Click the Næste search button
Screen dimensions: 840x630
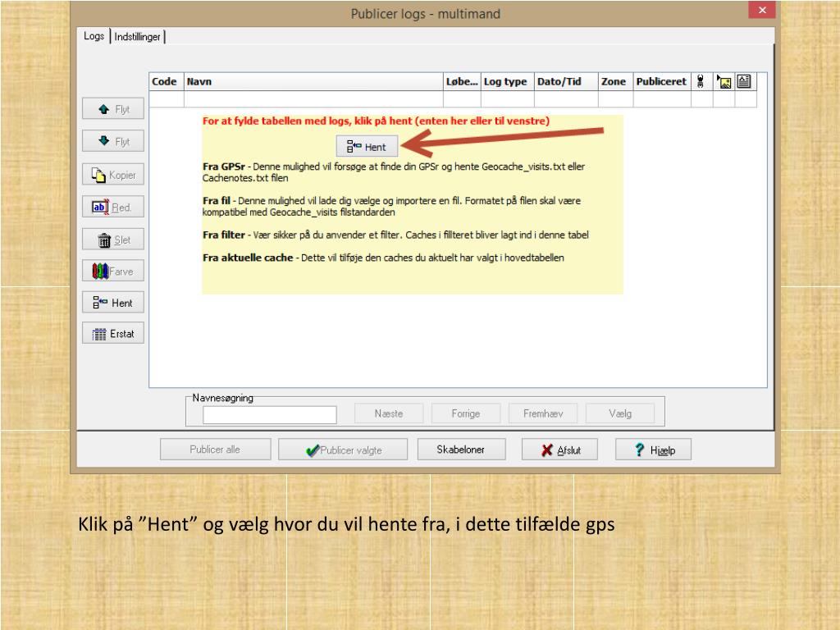click(388, 413)
